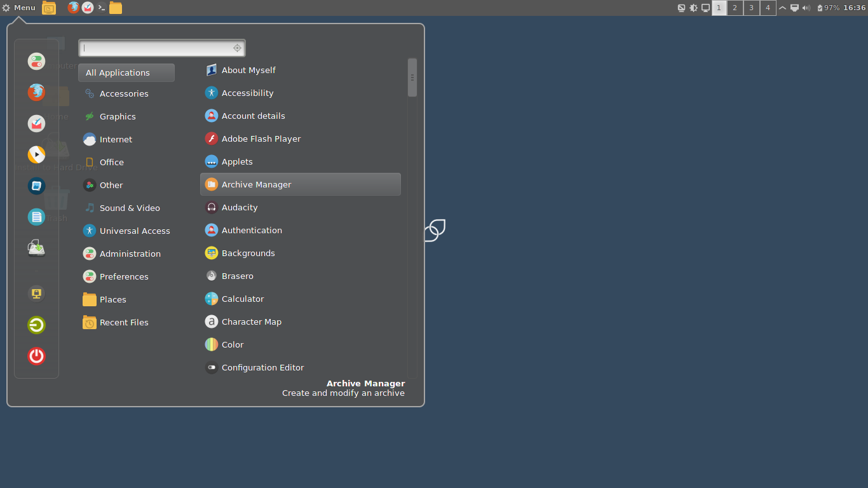This screenshot has width=868, height=488.
Task: Open Backgrounds settings
Action: (301, 253)
